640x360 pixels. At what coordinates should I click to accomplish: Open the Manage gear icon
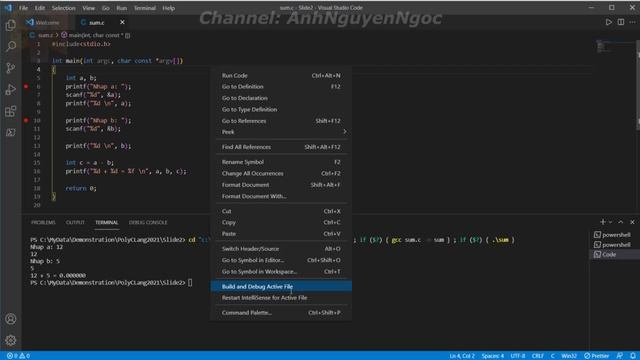(x=11, y=340)
